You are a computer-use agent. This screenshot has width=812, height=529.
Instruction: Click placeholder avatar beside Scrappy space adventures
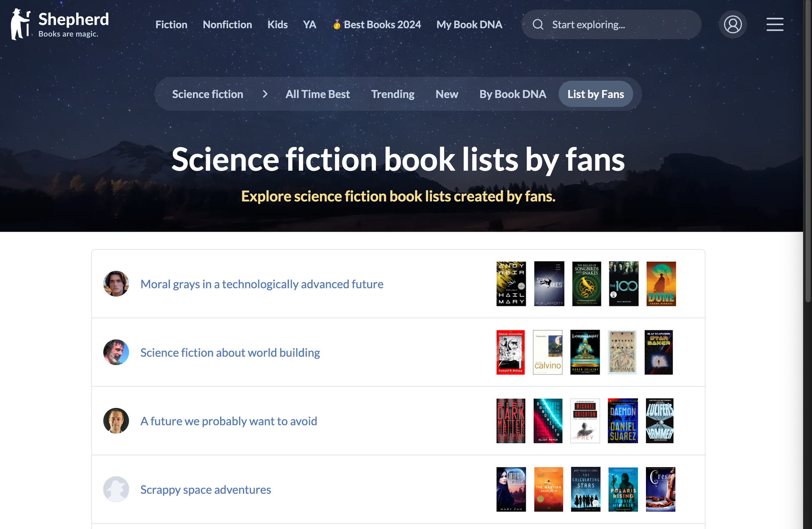[116, 489]
